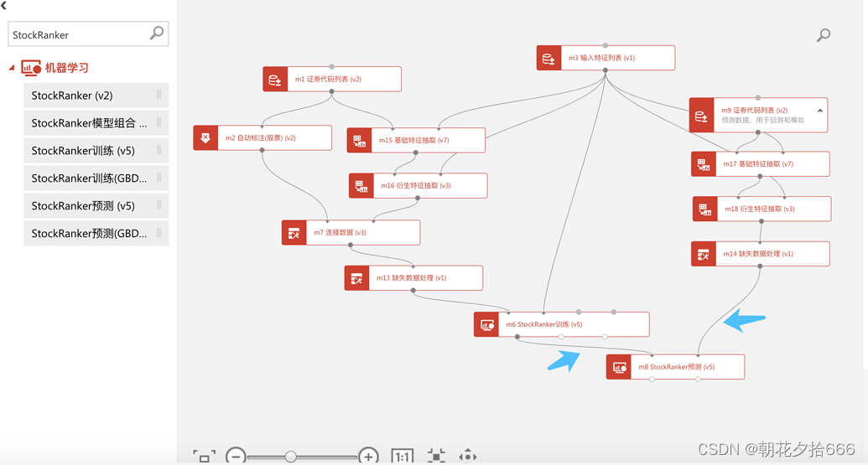Select the m1 证券代码列表 (v2) node label
This screenshot has height=465, width=868.
[x=328, y=79]
